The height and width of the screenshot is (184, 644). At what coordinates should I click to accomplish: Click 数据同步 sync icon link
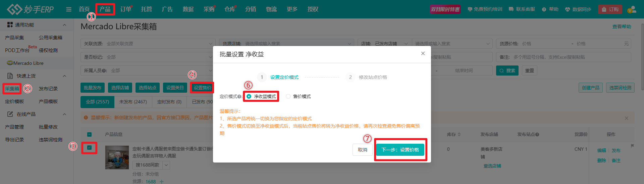pyautogui.click(x=578, y=9)
